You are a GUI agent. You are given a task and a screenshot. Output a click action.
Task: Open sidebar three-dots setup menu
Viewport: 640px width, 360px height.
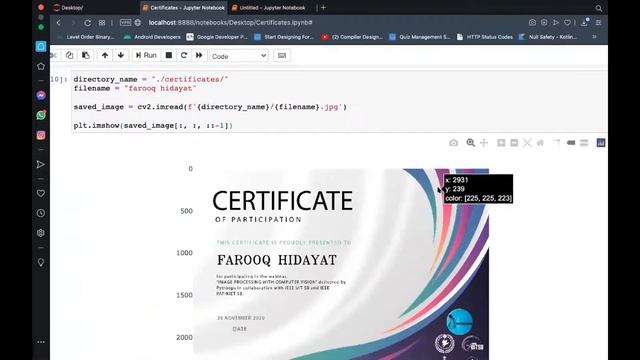pos(41,342)
